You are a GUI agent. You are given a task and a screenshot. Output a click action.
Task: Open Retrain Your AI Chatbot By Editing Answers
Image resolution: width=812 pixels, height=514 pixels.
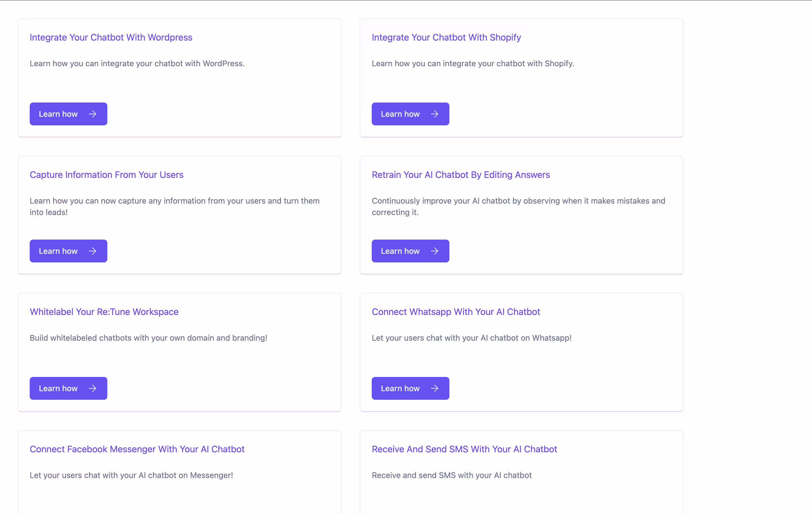click(x=461, y=175)
